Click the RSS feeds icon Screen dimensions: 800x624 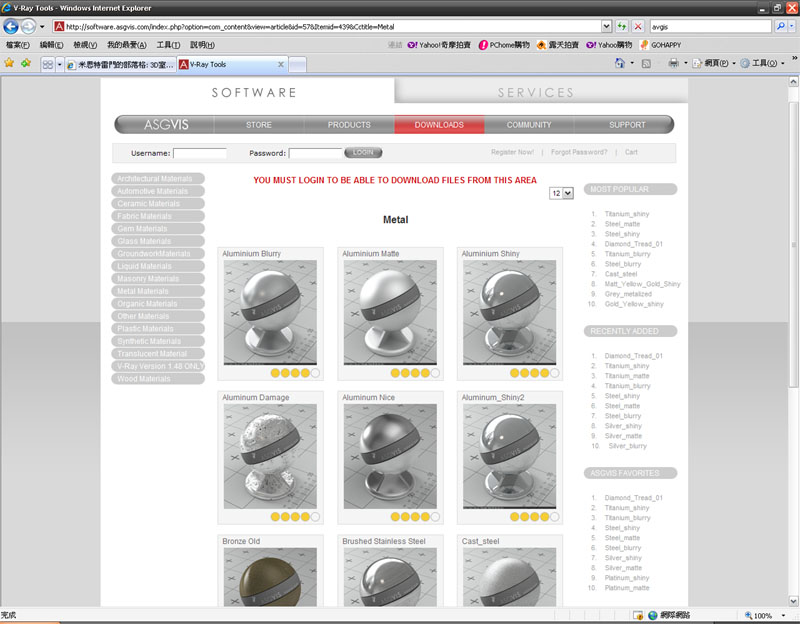click(646, 63)
